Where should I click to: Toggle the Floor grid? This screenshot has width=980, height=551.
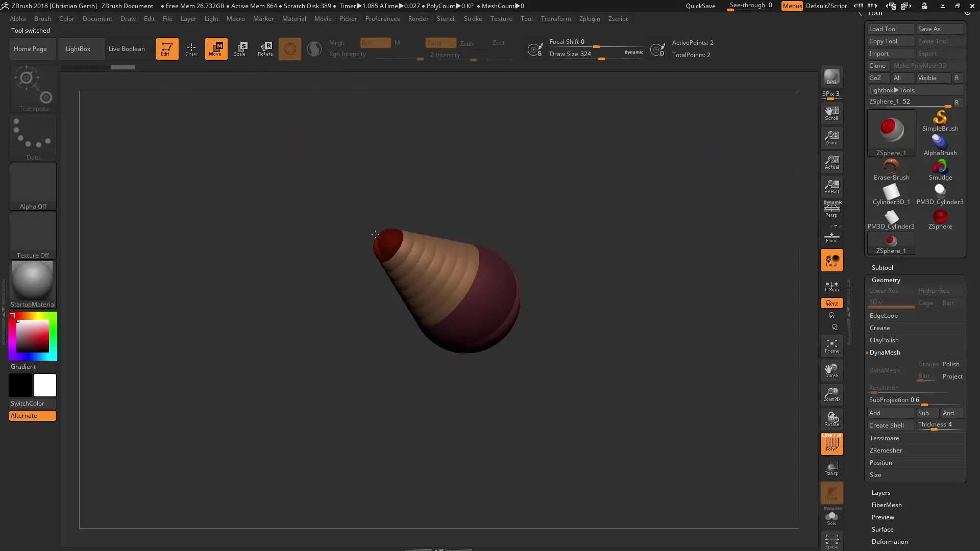click(831, 236)
